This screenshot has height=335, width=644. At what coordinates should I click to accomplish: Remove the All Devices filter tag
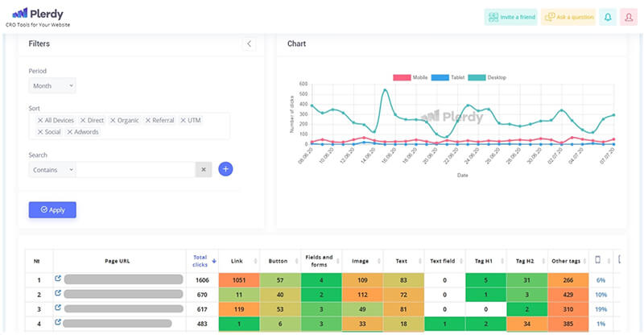(x=40, y=120)
